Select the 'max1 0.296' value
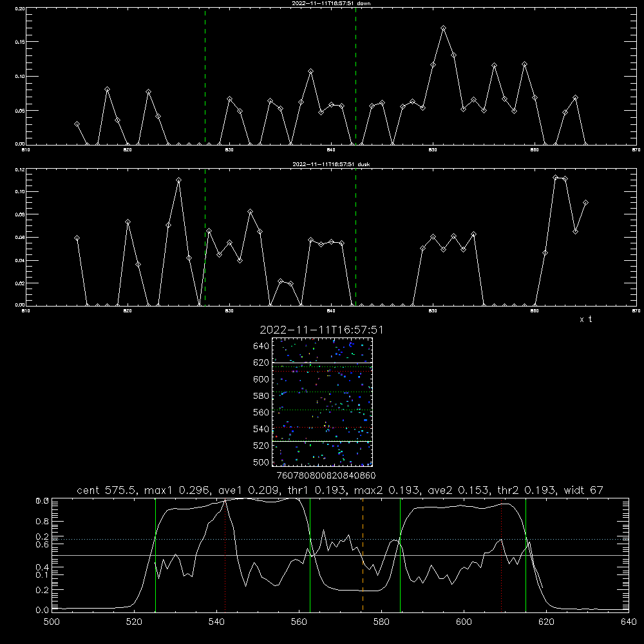 (178, 490)
